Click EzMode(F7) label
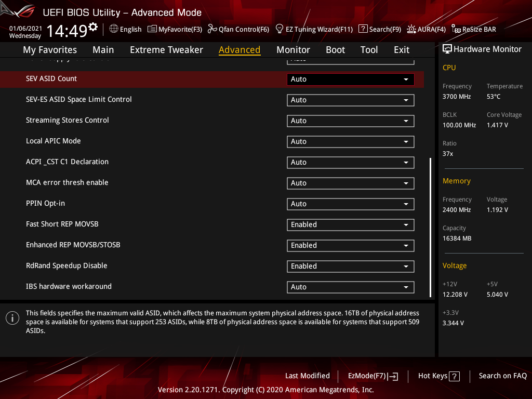This screenshot has height=399, width=532. [367, 376]
